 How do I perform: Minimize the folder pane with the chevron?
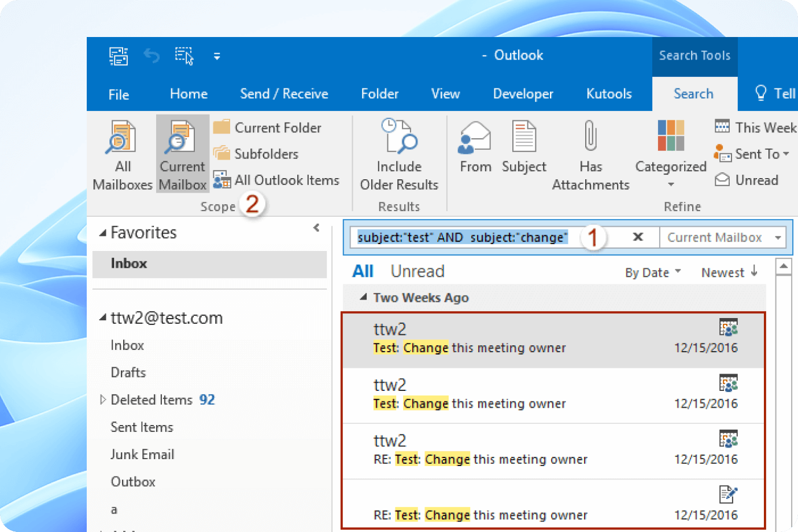click(316, 228)
